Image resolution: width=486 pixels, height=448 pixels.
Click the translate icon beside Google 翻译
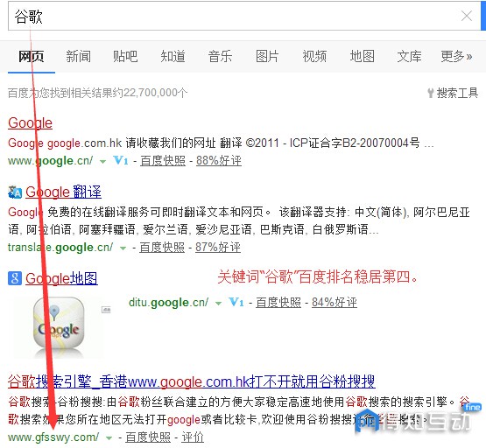click(15, 192)
